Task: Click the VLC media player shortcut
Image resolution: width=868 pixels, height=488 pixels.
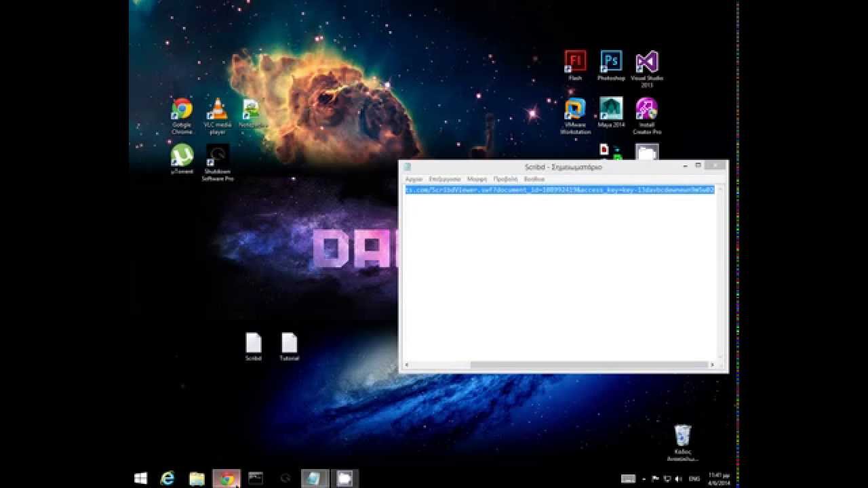Action: coord(218,110)
